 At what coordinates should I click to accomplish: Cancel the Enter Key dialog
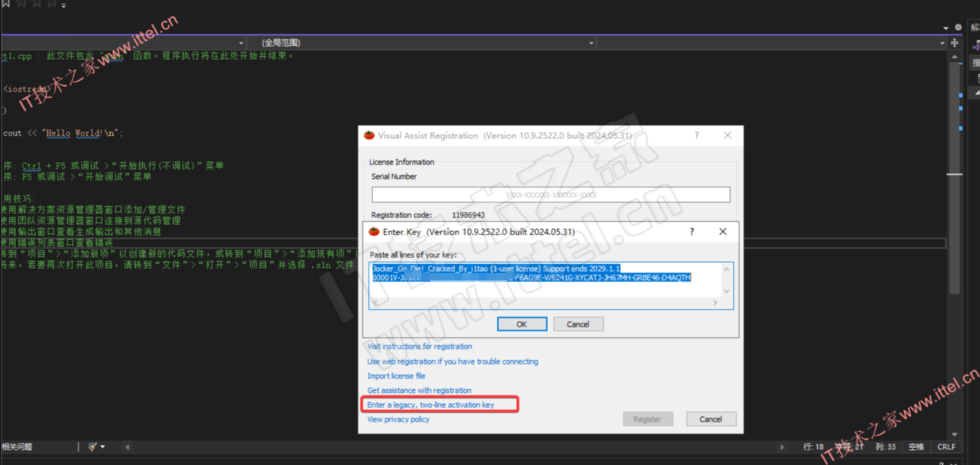click(x=578, y=324)
